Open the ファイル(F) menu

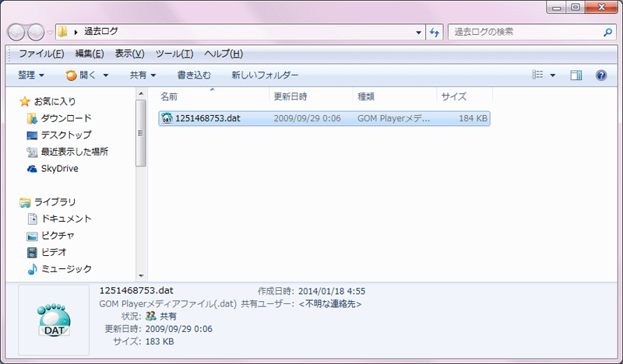pyautogui.click(x=41, y=54)
